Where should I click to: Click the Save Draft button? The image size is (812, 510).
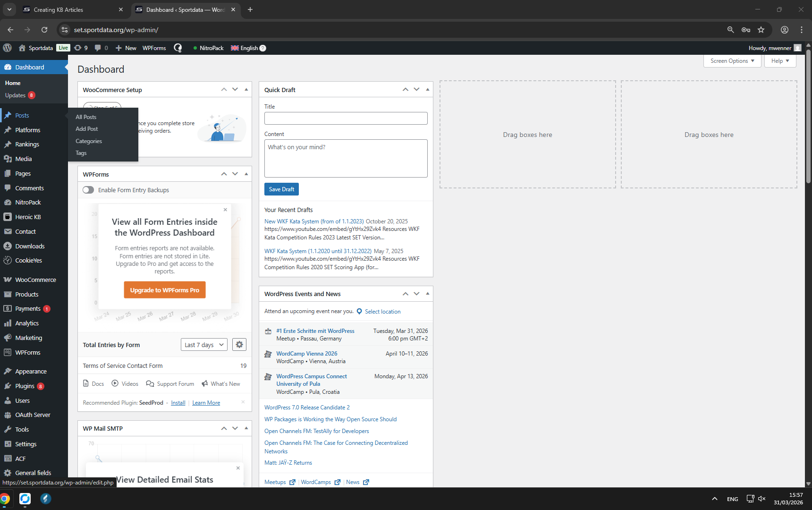pos(281,189)
